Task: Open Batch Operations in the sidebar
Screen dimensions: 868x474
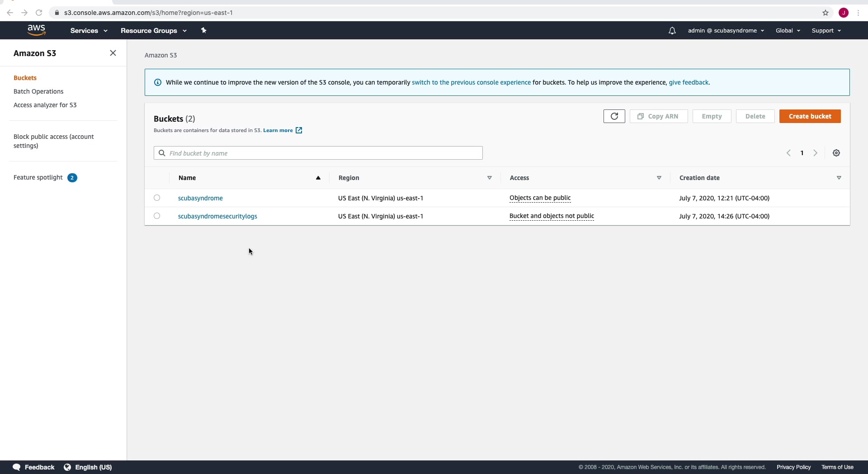Action: click(x=38, y=91)
